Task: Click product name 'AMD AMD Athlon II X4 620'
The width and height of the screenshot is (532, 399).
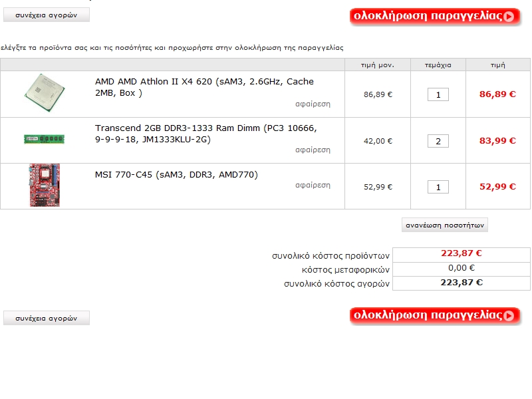Action: (204, 87)
